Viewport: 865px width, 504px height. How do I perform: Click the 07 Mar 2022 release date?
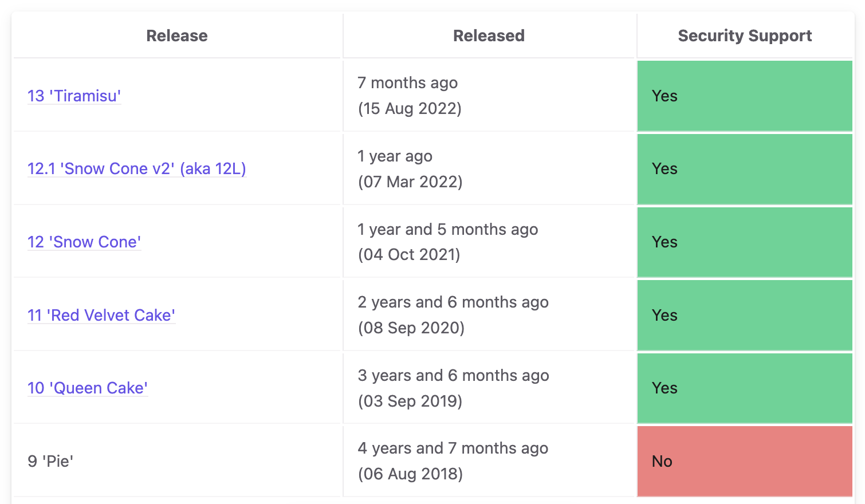(x=410, y=182)
